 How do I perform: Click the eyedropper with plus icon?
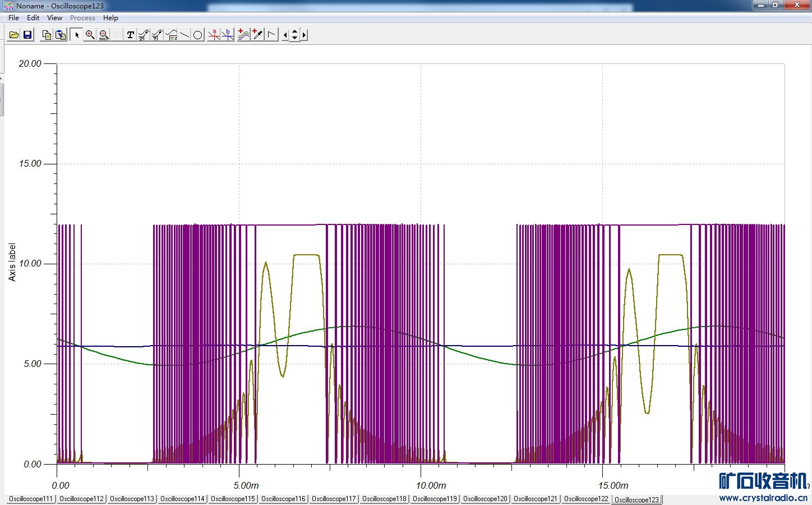tap(257, 35)
